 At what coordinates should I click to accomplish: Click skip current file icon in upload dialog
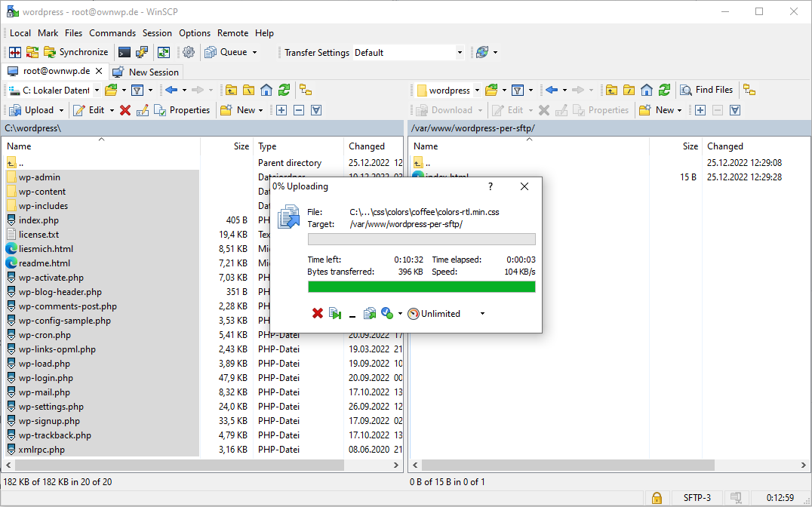tap(335, 313)
